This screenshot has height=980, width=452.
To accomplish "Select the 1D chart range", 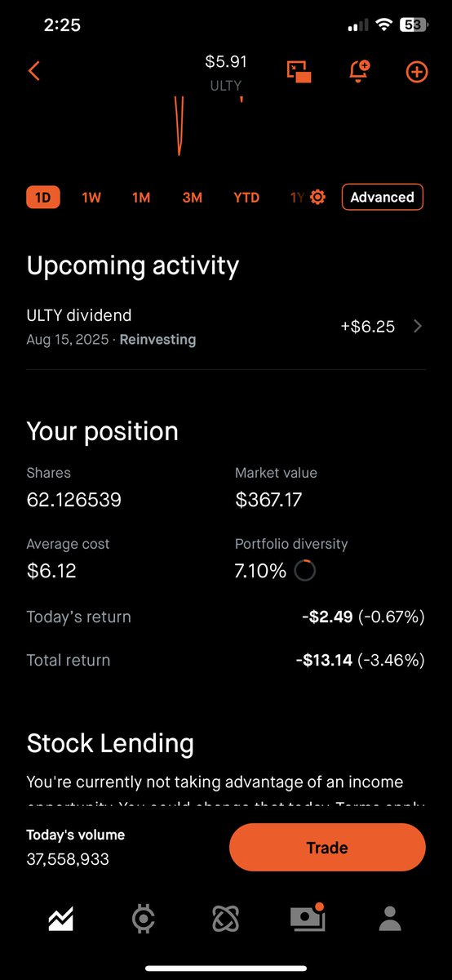I will click(x=43, y=198).
